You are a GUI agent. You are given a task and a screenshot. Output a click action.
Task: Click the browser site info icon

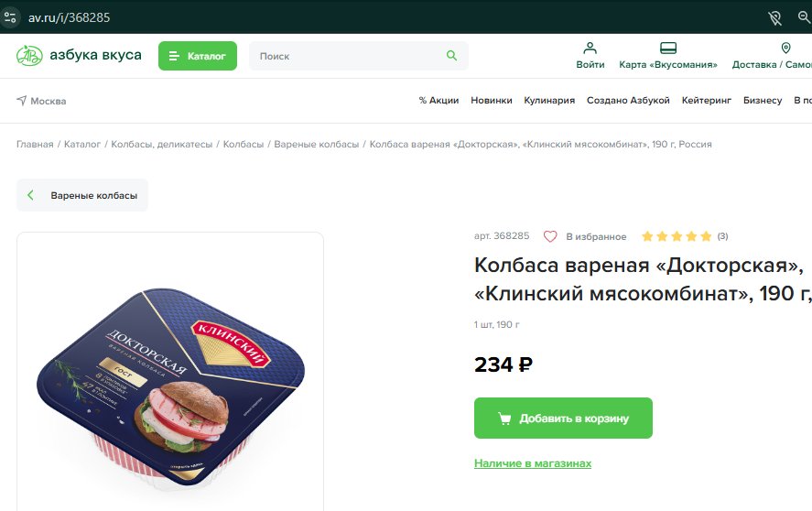[10, 17]
